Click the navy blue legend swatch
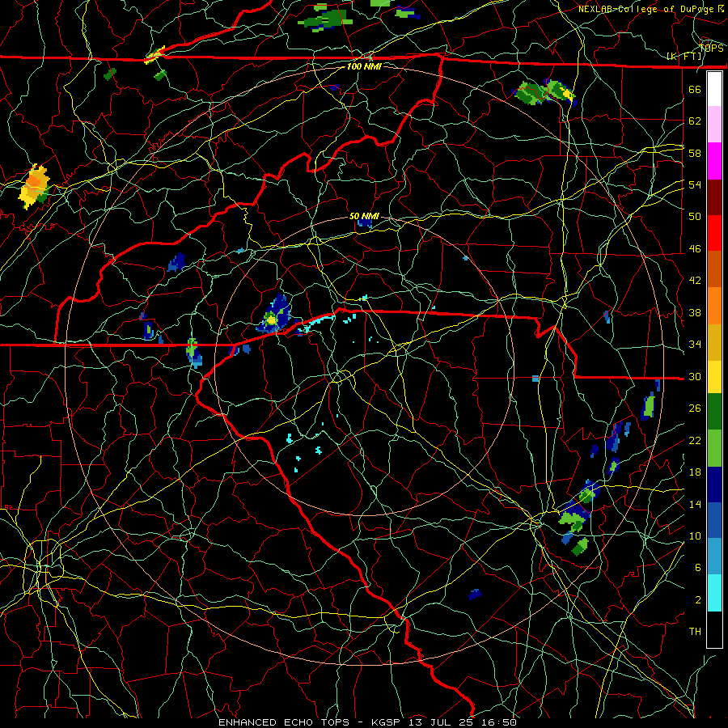The height and width of the screenshot is (728, 728). tap(714, 485)
